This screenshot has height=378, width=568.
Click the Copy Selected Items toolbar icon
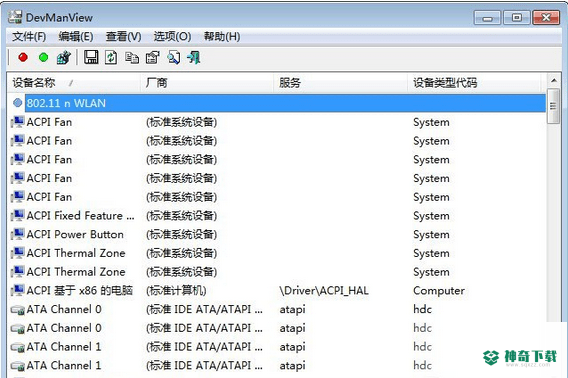point(132,57)
